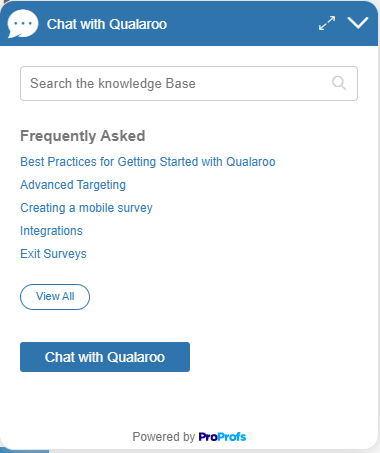Click the View All button
The image size is (380, 453).
(55, 297)
